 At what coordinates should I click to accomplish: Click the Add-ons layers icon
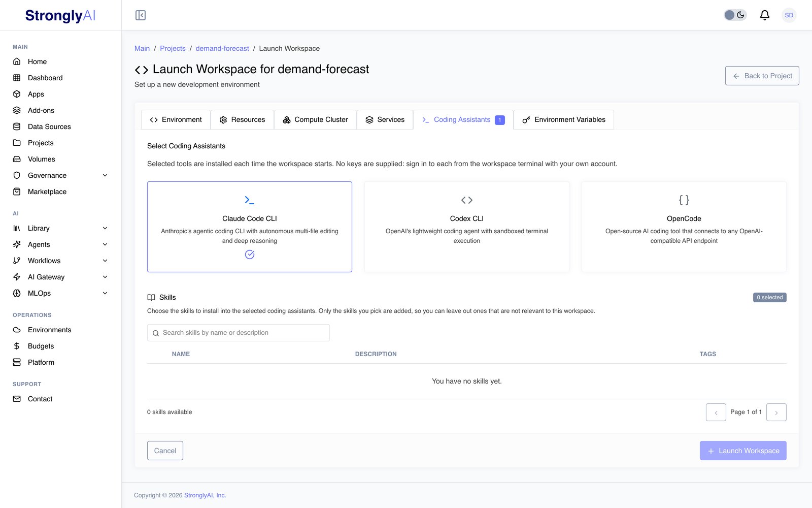coord(17,110)
